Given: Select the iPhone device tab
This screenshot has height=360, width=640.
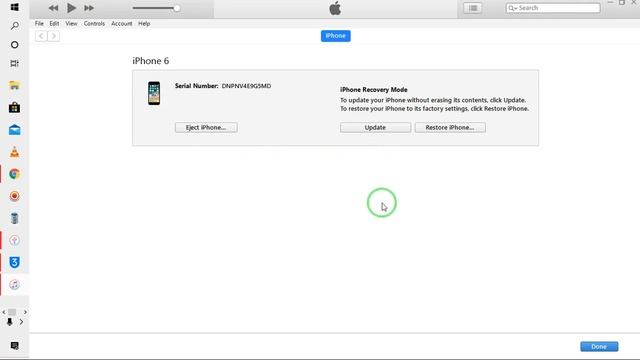Looking at the screenshot, I should pos(336,36).
